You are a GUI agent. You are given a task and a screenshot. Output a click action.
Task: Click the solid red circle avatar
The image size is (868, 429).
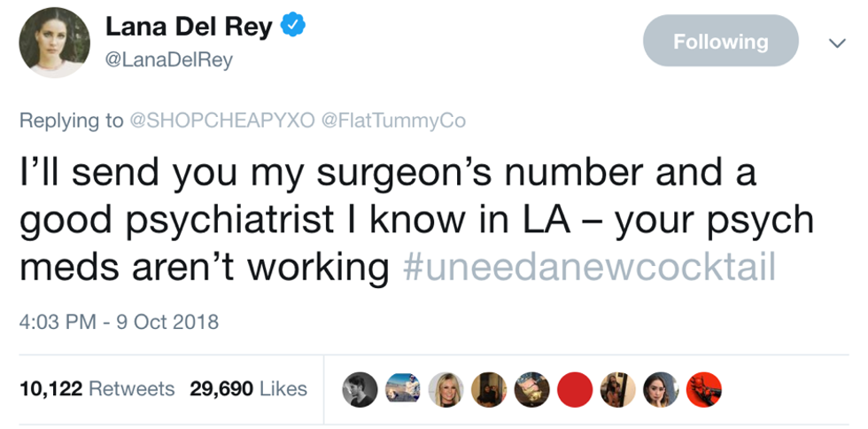(x=575, y=388)
